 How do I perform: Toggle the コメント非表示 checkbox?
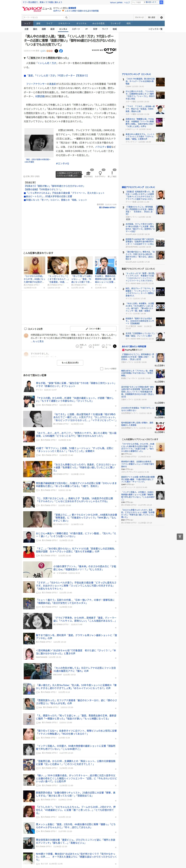click(x=102, y=368)
